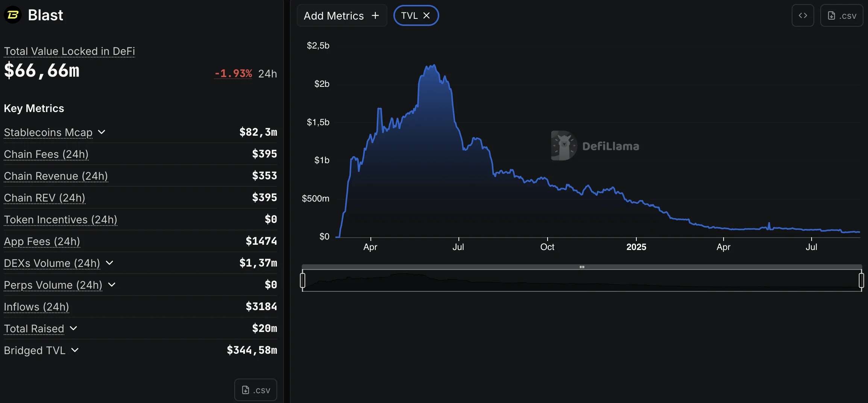Click the range slider's top drag bar
This screenshot has width=868, height=403.
581,267
